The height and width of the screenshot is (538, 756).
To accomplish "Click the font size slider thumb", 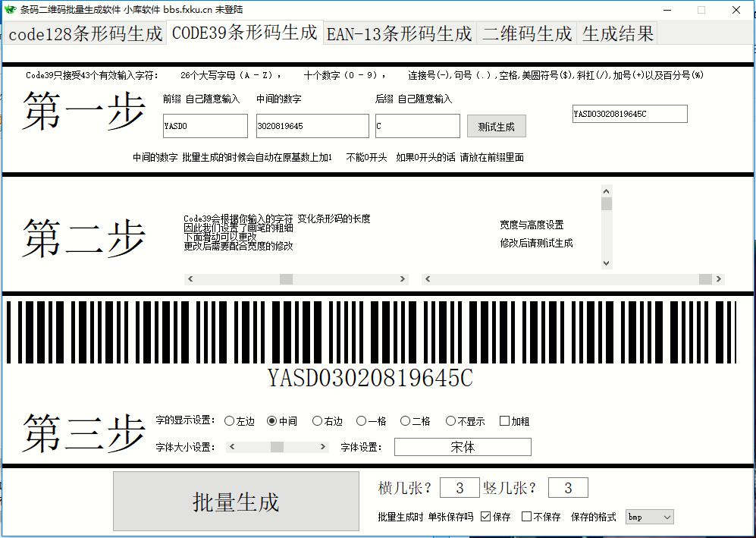I will pos(278,447).
